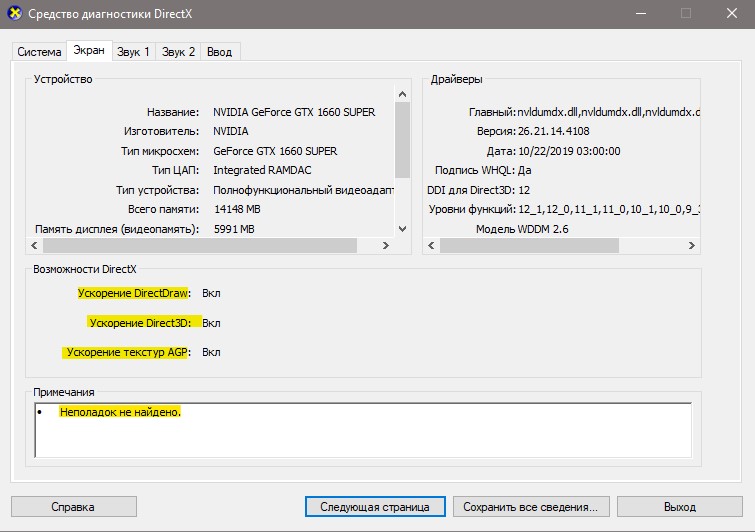Click the Вкл value next to текстур AGP

point(211,352)
